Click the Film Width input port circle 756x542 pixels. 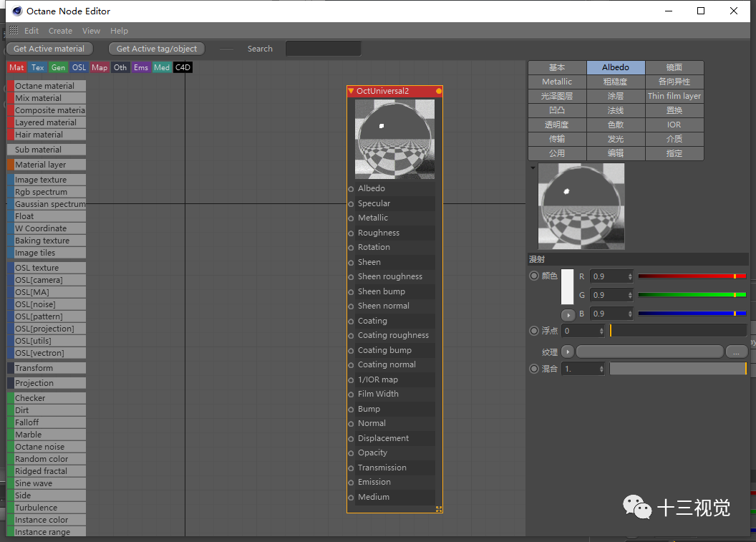[x=351, y=395]
